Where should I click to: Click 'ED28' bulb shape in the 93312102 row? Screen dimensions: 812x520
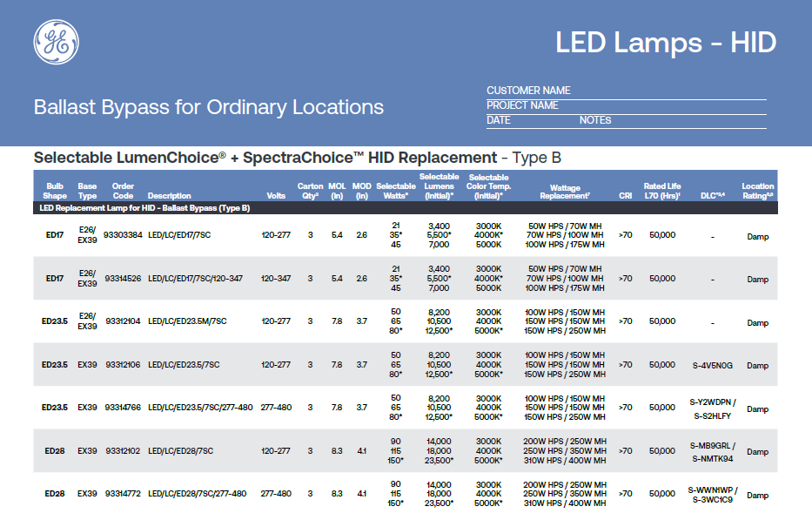55,451
